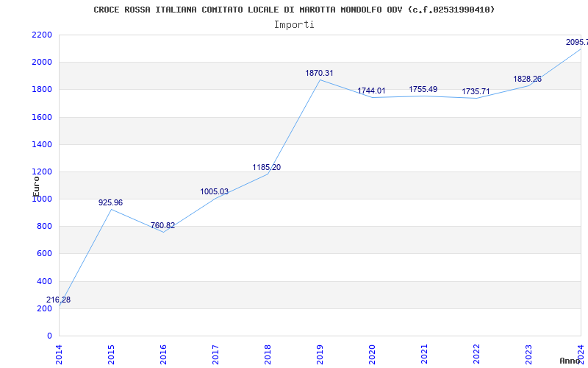Click the 2000 y-axis value

click(42, 63)
